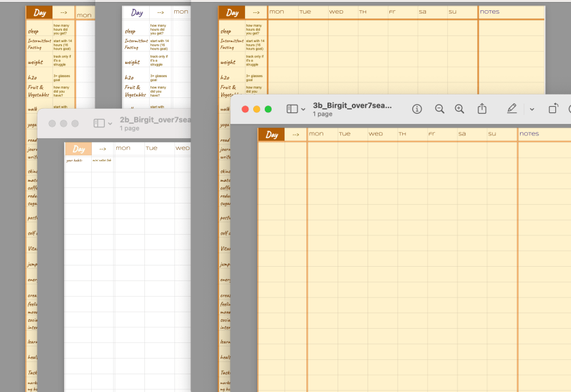571x392 pixels.
Task: Toggle the sidebar in the 2b_Birgit window
Action: tap(99, 123)
